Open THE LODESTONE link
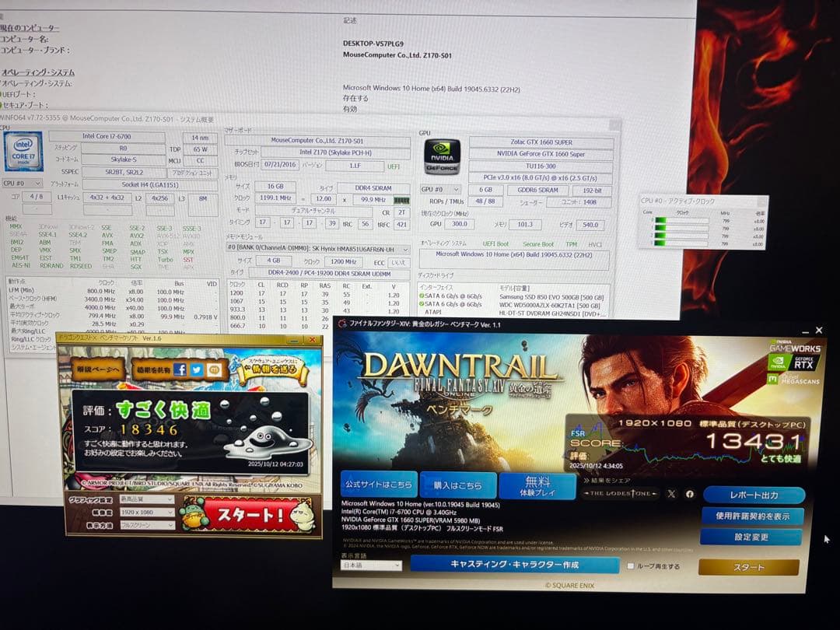Image resolution: width=840 pixels, height=630 pixels. click(x=621, y=495)
